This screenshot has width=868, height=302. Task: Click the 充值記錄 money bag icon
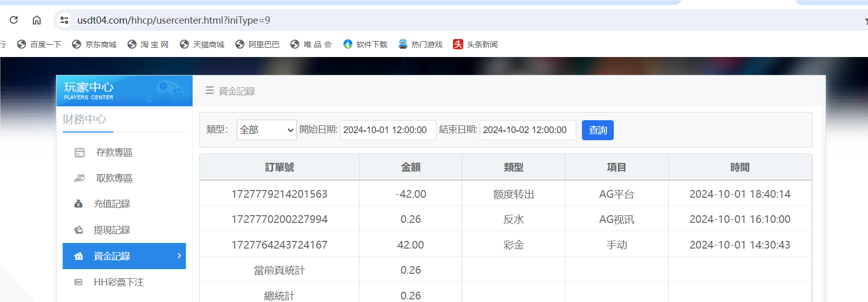point(79,204)
